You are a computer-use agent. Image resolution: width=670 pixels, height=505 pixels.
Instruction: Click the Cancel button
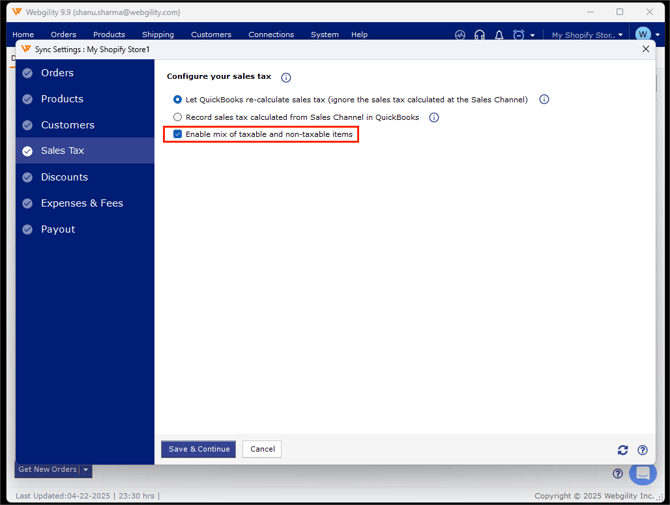click(262, 449)
